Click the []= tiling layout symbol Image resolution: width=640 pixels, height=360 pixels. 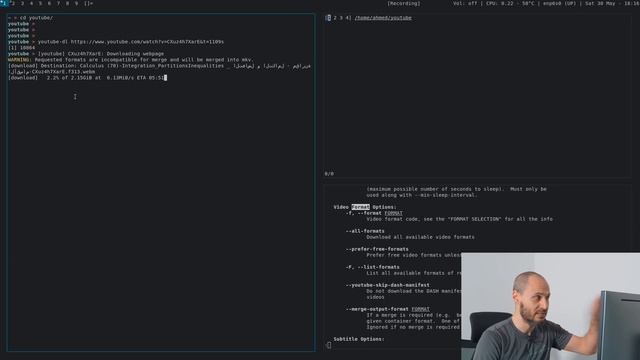(89, 3)
